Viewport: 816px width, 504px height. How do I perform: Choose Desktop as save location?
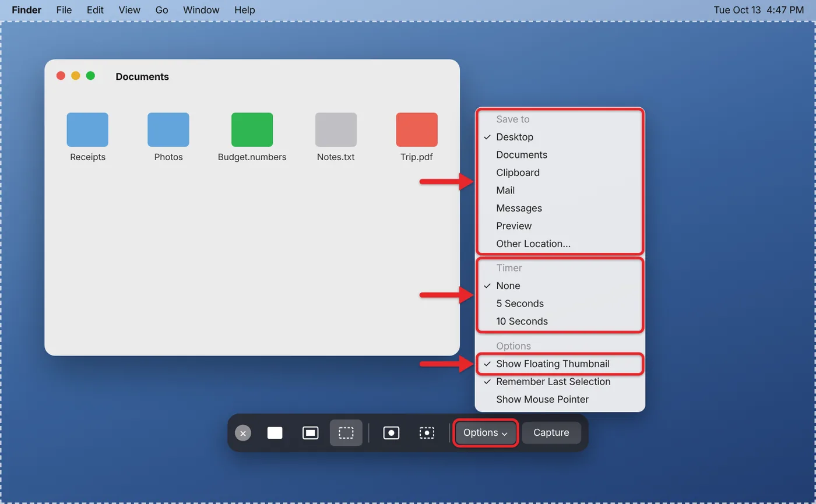click(x=560, y=137)
